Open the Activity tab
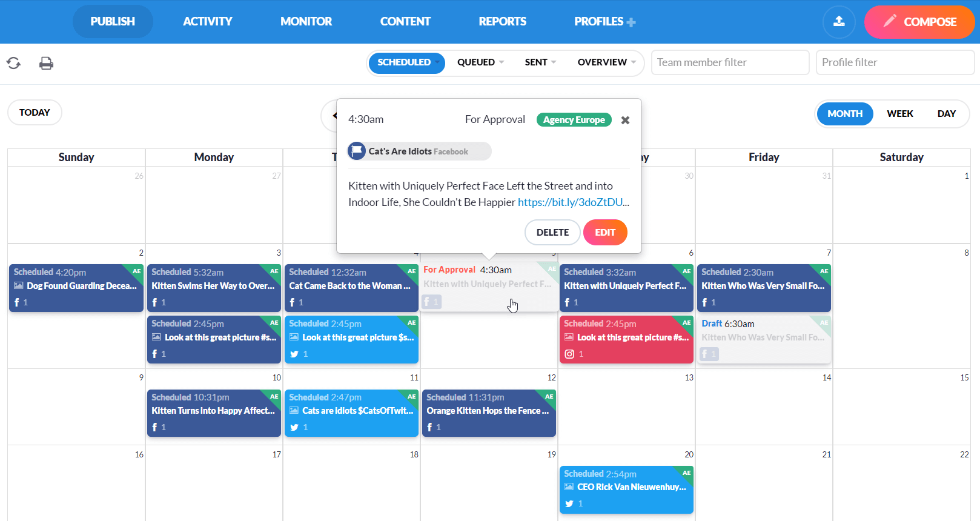The image size is (980, 521). coord(207,22)
